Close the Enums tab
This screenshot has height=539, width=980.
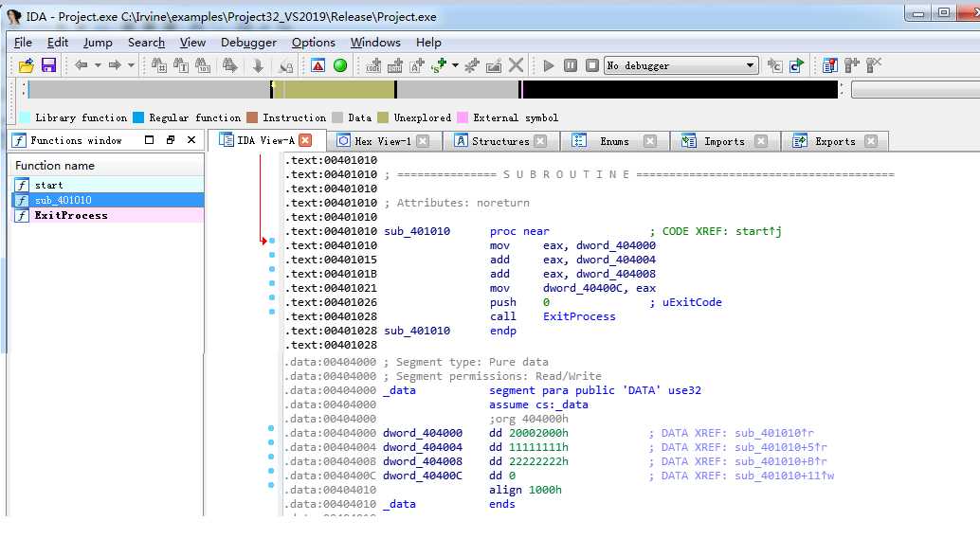[650, 140]
